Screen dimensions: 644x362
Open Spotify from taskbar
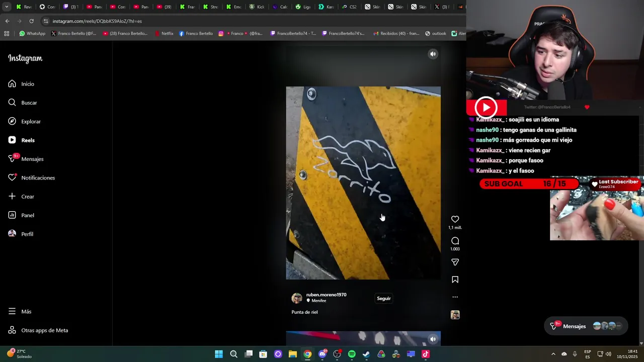(352, 354)
